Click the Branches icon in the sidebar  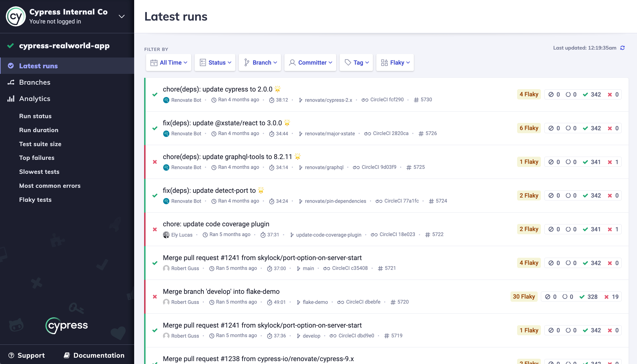coord(11,82)
